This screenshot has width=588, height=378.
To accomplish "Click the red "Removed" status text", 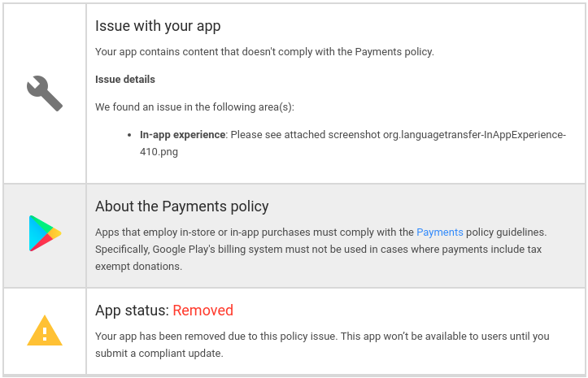I will click(203, 311).
